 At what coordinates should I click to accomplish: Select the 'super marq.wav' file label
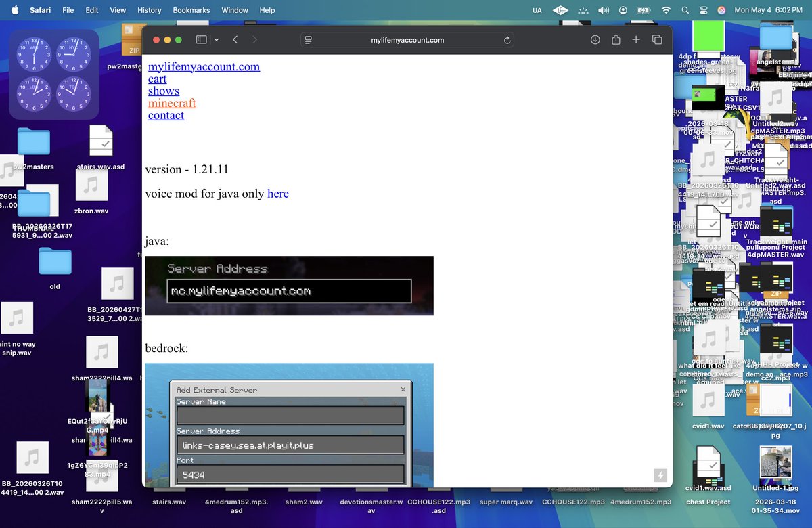(505, 502)
